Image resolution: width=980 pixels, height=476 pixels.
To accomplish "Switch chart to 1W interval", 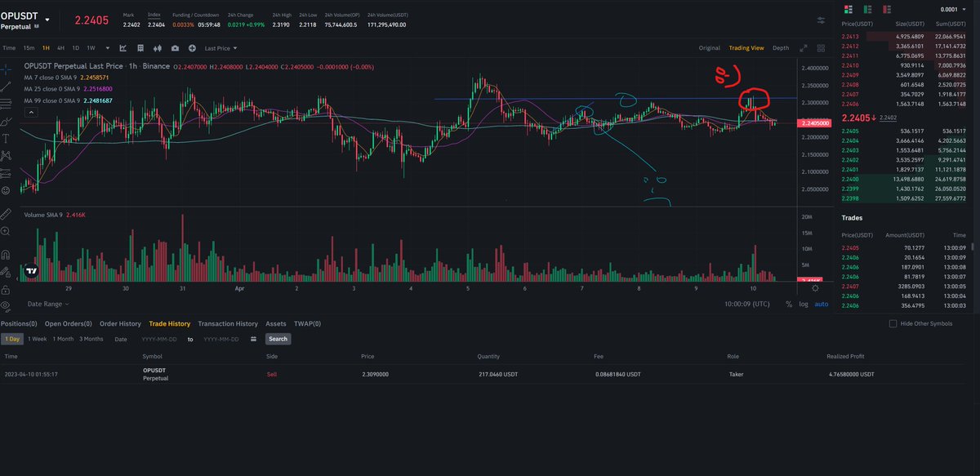I will coord(91,48).
